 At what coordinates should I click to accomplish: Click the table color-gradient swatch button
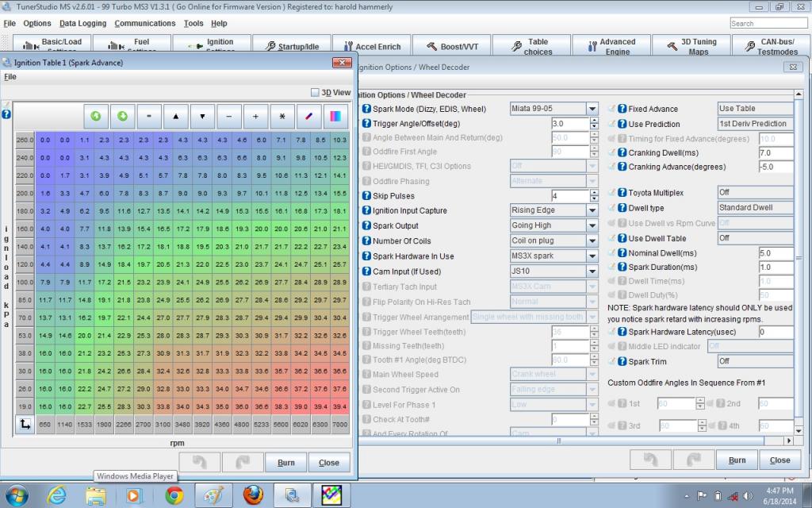336,116
